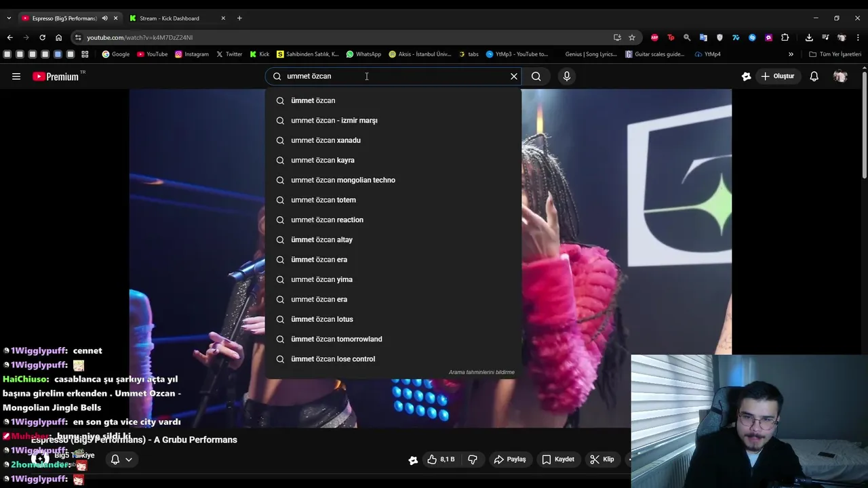Pick suggestion "ummet özcan reaction"
This screenshot has width=868, height=488.
(x=393, y=220)
